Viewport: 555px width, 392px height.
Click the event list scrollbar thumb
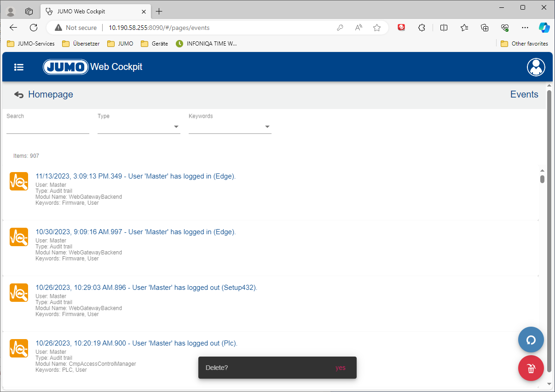(x=542, y=179)
